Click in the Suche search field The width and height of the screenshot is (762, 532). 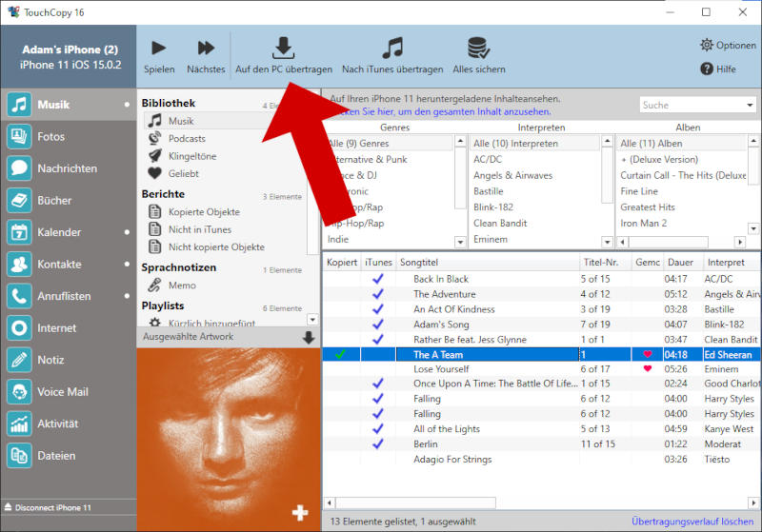tap(692, 105)
